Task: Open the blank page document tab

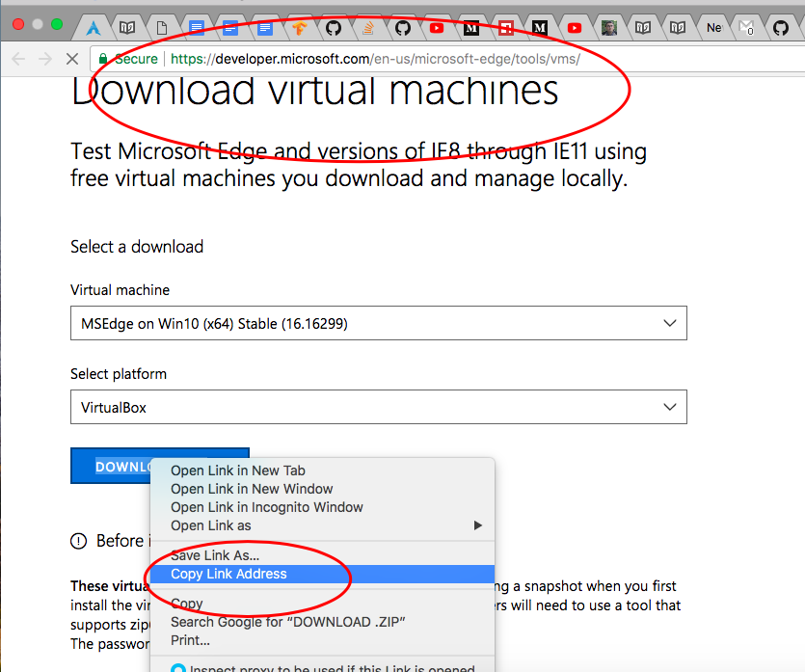Action: pos(162,28)
